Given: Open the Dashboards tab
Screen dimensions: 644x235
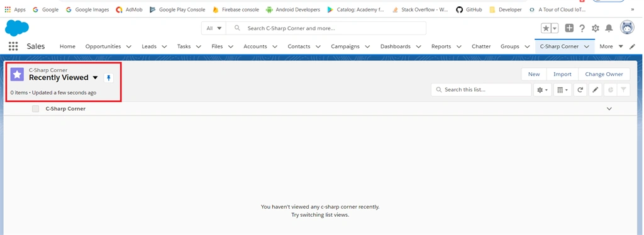Looking at the screenshot, I should [x=395, y=46].
